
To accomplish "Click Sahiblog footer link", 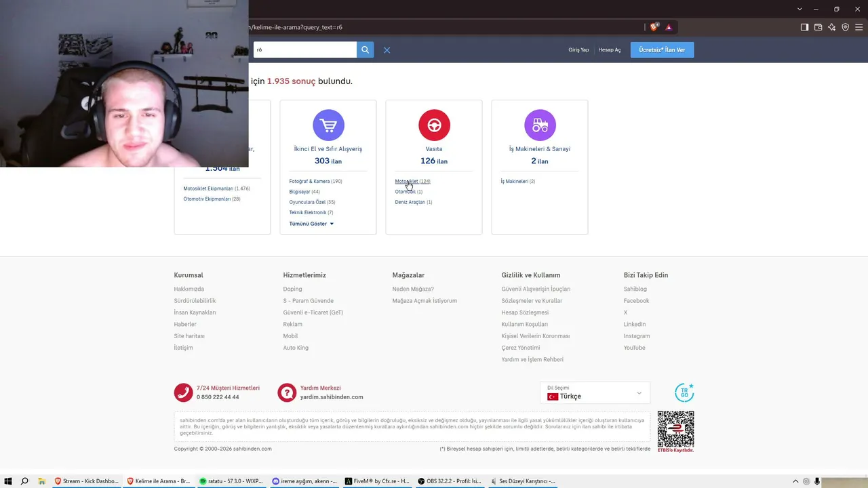I will [x=635, y=289].
